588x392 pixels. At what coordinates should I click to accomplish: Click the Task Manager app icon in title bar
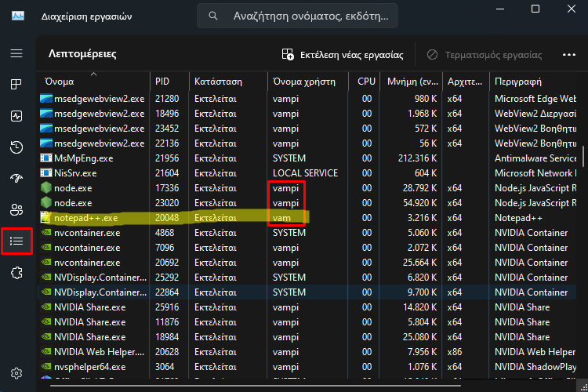tap(17, 16)
